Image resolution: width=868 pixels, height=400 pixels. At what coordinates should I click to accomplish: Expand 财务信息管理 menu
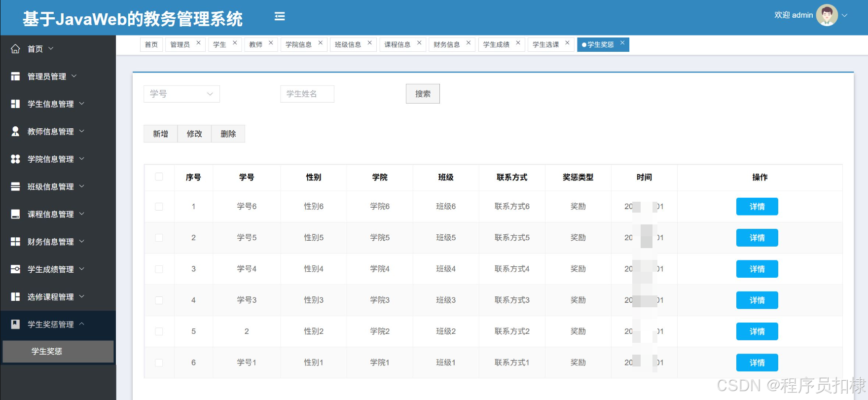[x=82, y=241]
